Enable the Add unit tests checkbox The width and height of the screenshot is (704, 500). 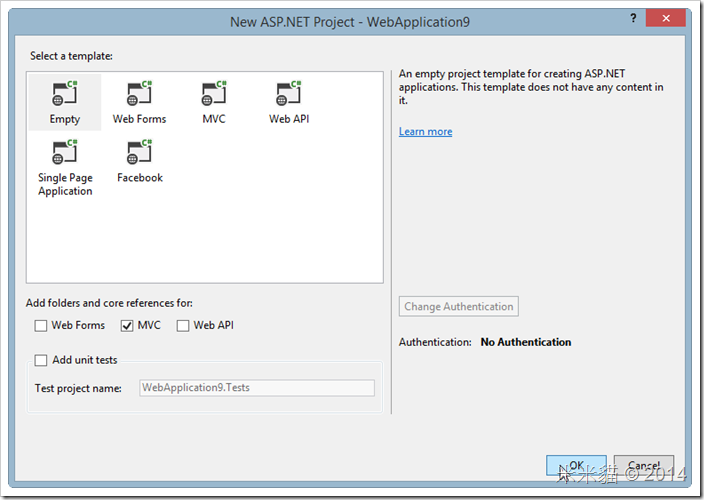(x=41, y=360)
